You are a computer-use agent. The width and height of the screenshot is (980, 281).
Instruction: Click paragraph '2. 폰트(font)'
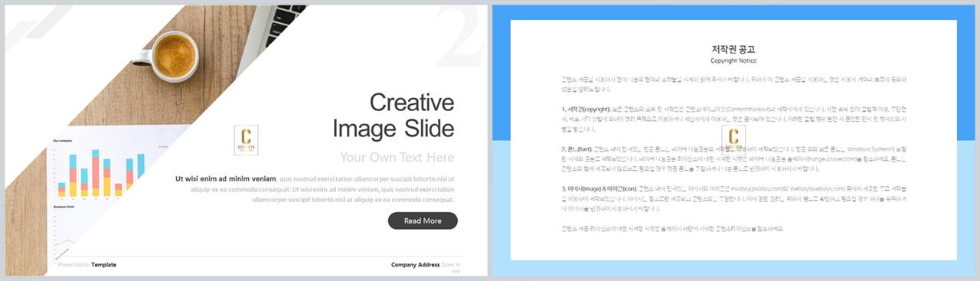(x=733, y=159)
